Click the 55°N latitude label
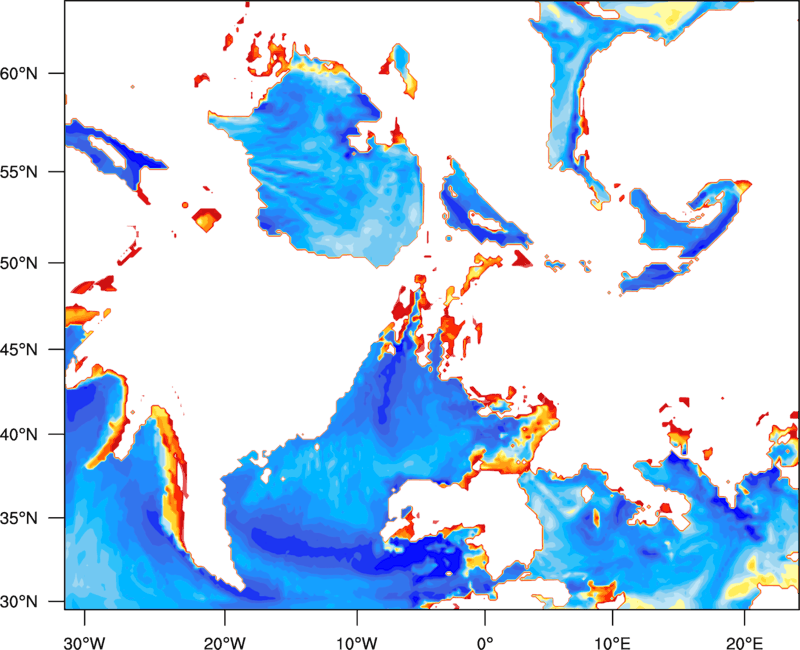Viewport: 800px width, 650px height. pyautogui.click(x=19, y=172)
